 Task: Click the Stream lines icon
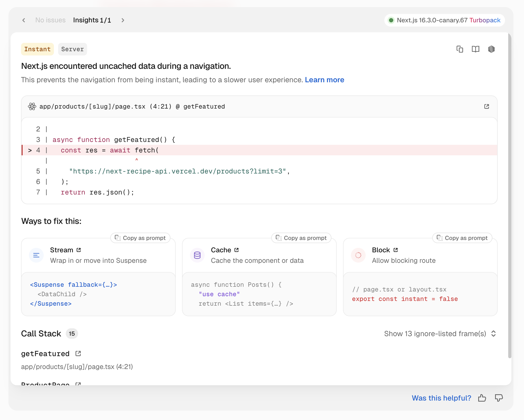click(x=36, y=255)
